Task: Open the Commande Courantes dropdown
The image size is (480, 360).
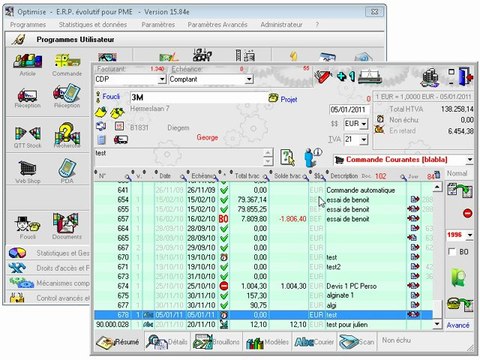Action: tap(470, 160)
